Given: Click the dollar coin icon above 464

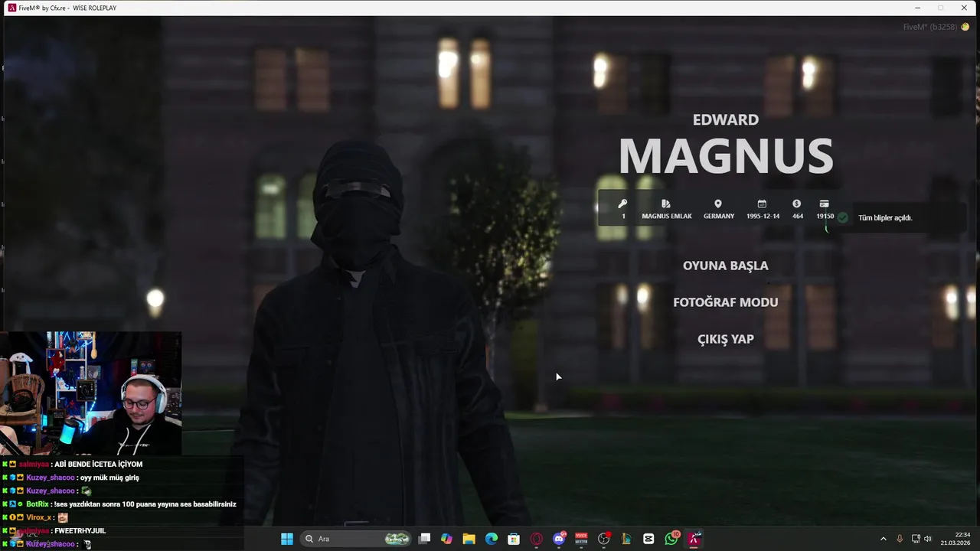Looking at the screenshot, I should [x=797, y=204].
